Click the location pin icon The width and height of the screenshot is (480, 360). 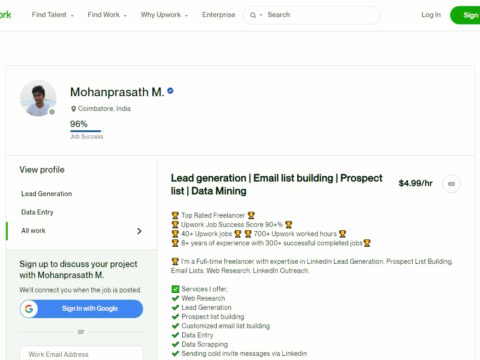tap(73, 109)
